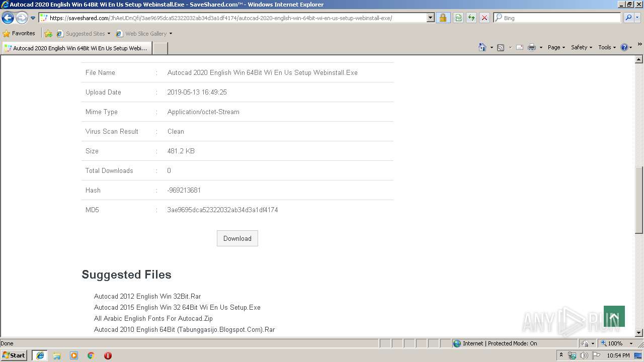Open Windows Media Player taskbar icon

(74, 355)
